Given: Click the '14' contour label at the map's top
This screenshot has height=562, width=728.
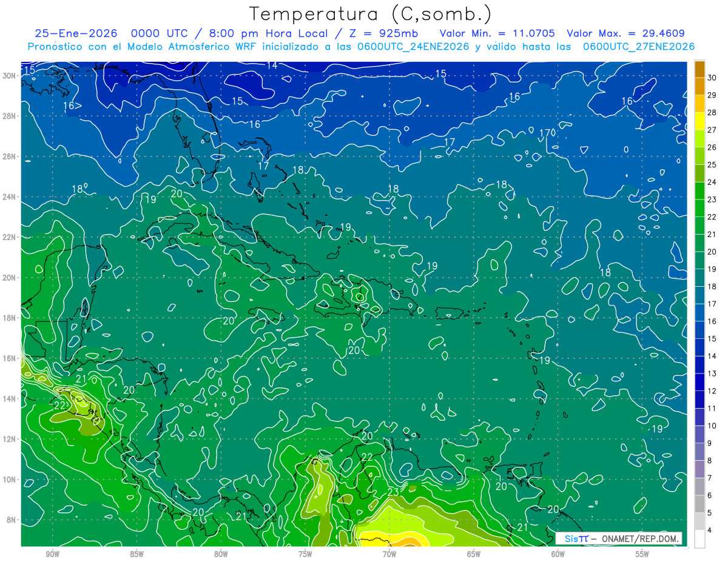Looking at the screenshot, I should 272,65.
